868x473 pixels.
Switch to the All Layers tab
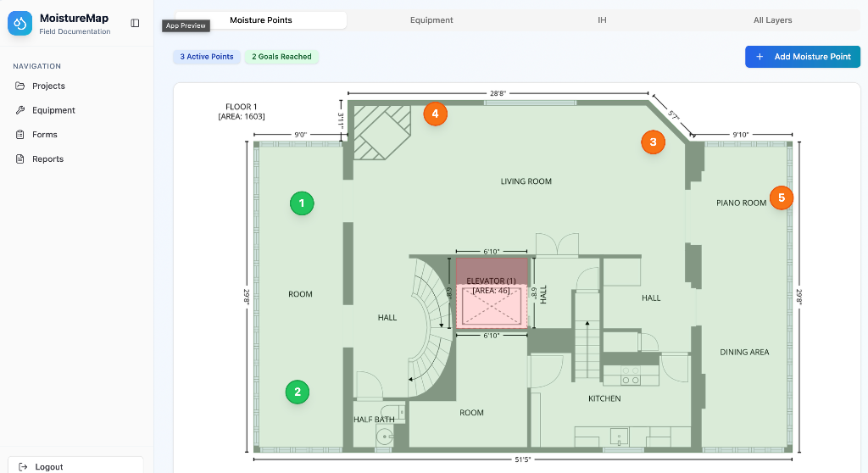point(773,20)
